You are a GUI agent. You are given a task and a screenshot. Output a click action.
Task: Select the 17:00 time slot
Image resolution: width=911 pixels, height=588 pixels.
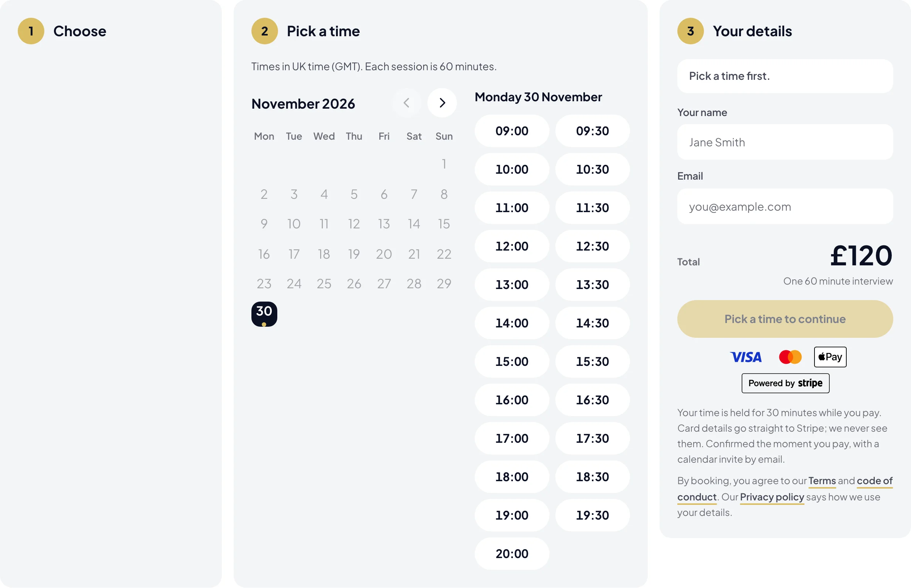512,438
